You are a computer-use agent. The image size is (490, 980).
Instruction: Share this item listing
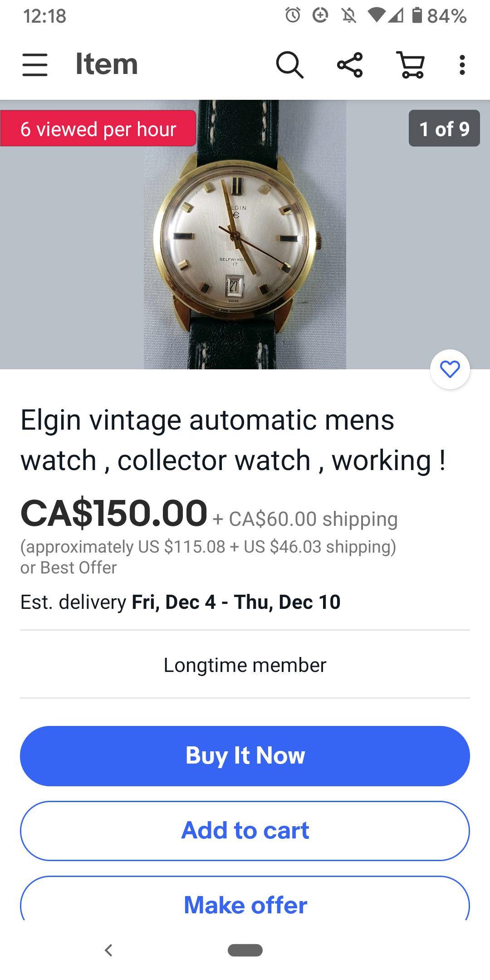tap(350, 64)
